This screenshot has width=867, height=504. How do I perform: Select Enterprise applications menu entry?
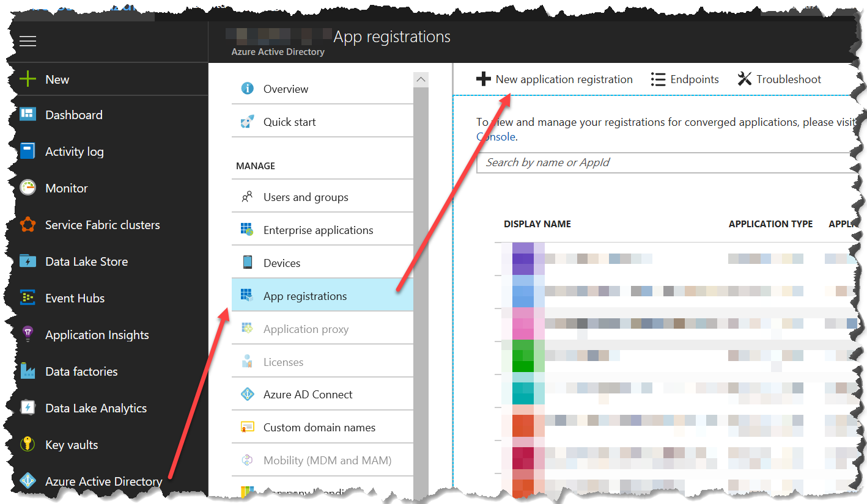click(322, 230)
